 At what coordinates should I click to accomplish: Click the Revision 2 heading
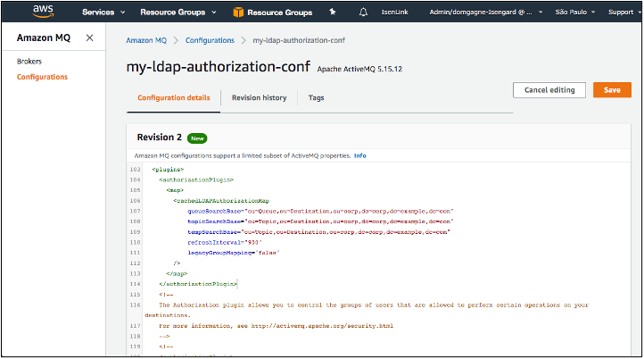160,138
